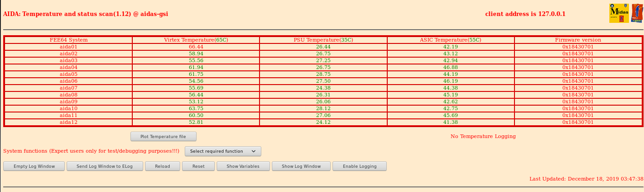This screenshot has height=192, width=644.
Task: Click PSU temperature 28.75 for aida05
Action: click(323, 75)
